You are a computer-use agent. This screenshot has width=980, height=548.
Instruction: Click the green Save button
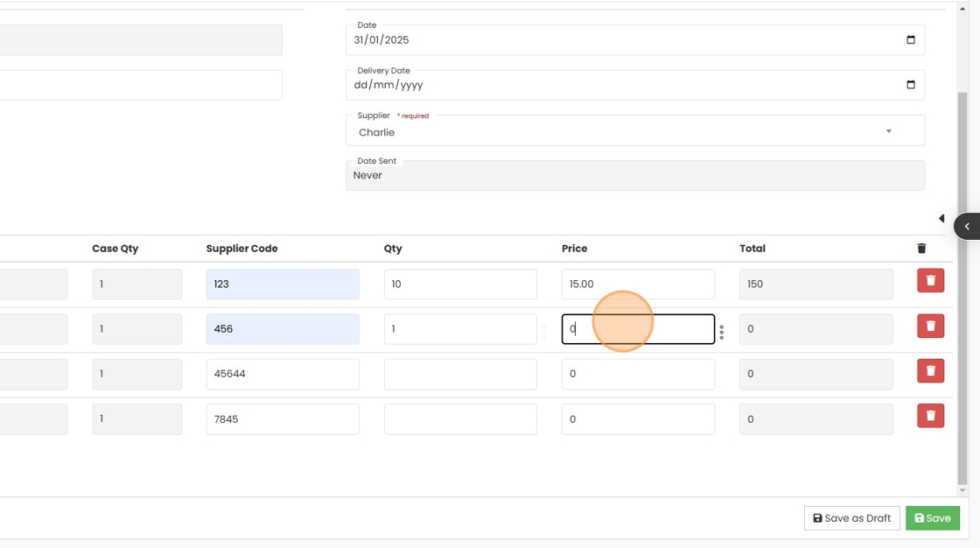932,518
